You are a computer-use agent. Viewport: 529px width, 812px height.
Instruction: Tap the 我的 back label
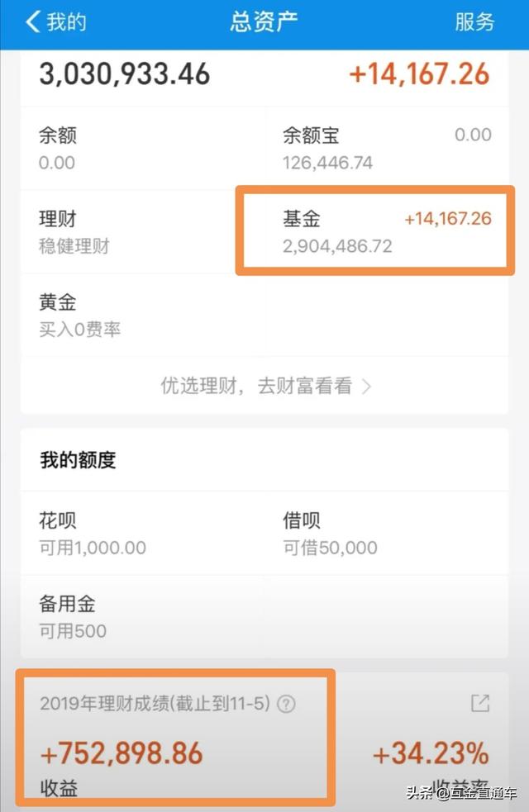coord(67,22)
